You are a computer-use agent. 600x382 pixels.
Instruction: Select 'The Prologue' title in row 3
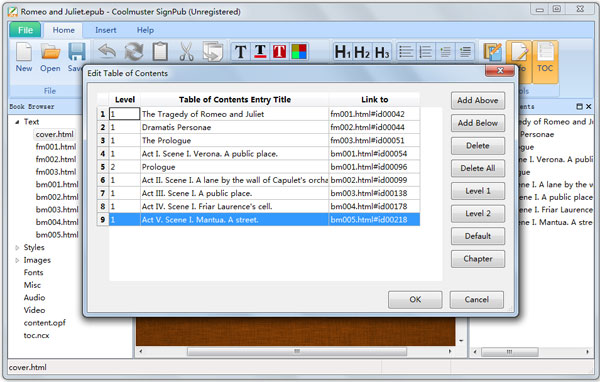pyautogui.click(x=234, y=140)
